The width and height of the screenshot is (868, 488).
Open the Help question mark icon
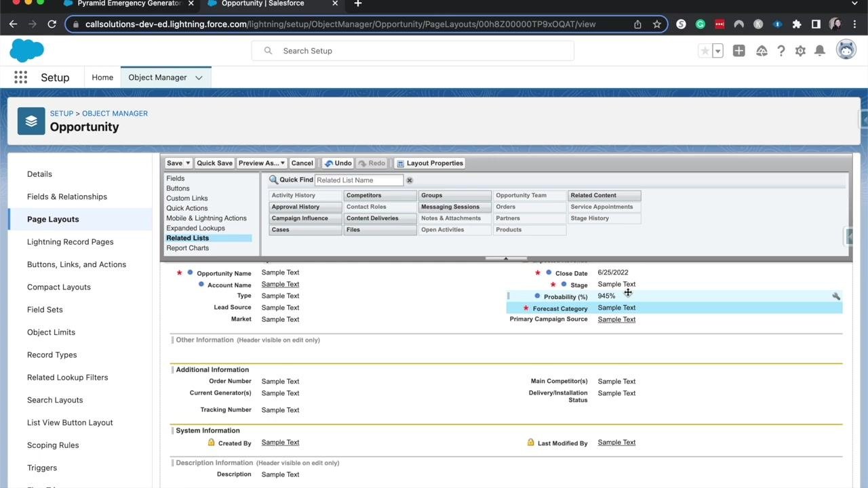coord(781,51)
